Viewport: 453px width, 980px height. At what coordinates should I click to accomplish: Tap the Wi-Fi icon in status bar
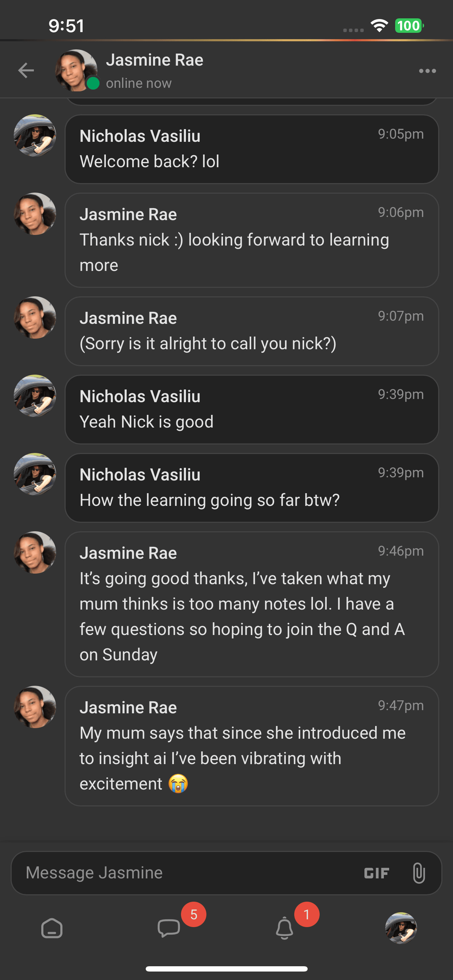379,25
